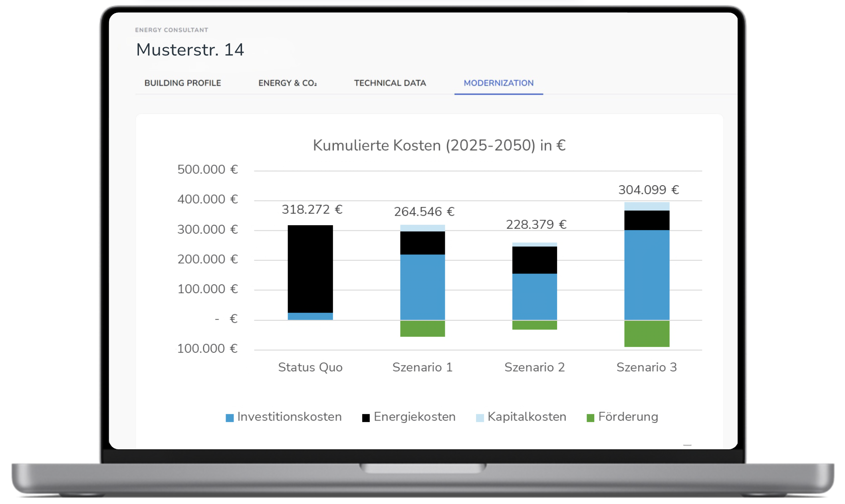Screen dimensions: 845x504
Task: Click the black Status Quo energy bar
Action: click(310, 268)
